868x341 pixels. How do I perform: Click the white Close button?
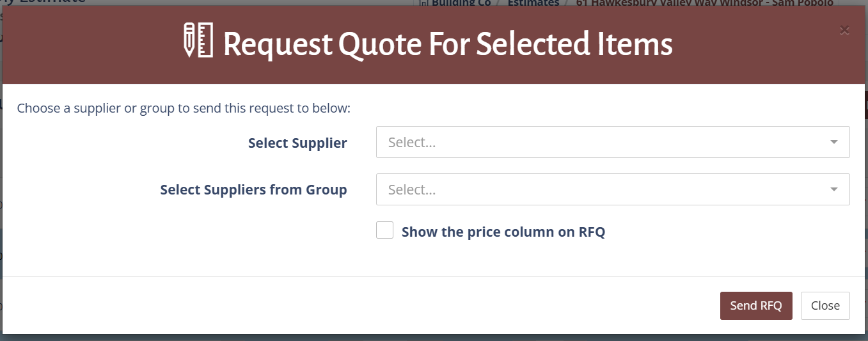(825, 306)
